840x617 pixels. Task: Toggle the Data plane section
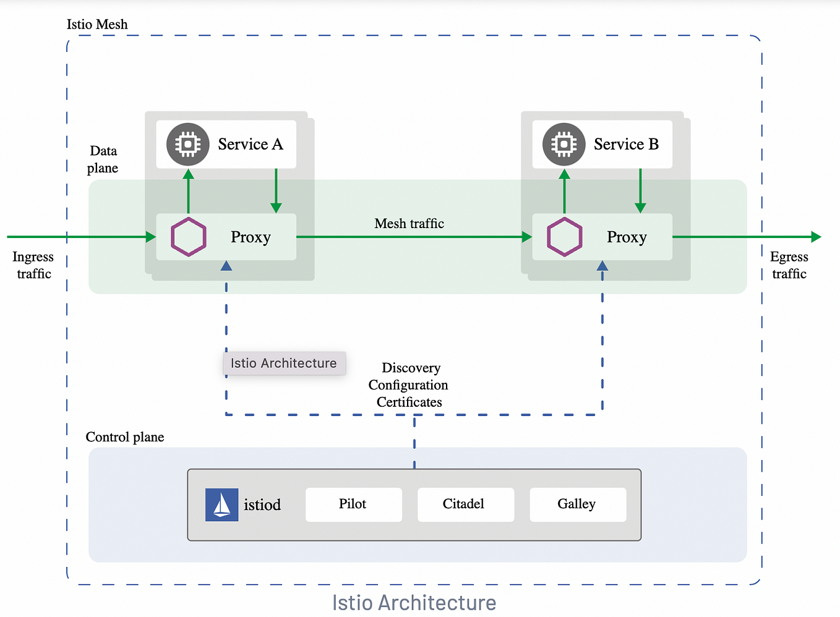(x=103, y=159)
